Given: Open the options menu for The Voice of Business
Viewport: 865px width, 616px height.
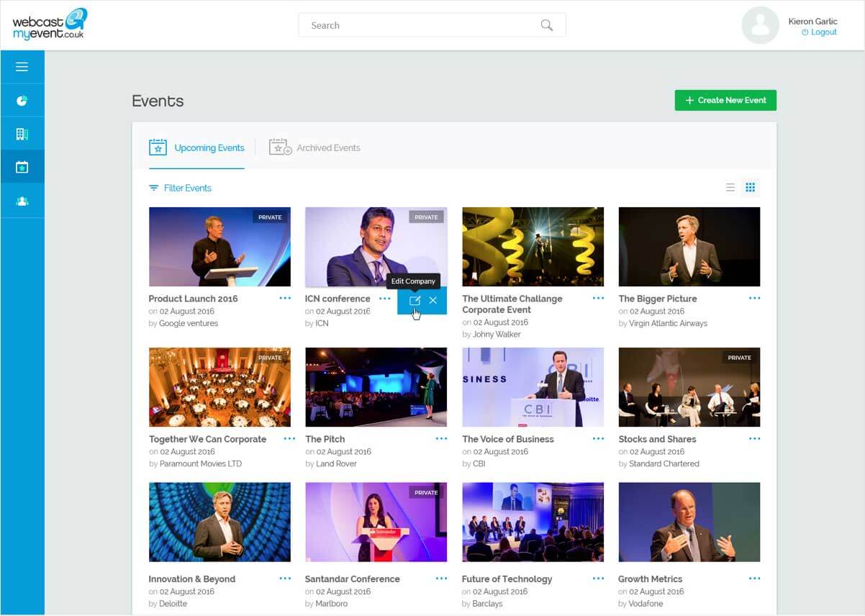Looking at the screenshot, I should (x=597, y=438).
